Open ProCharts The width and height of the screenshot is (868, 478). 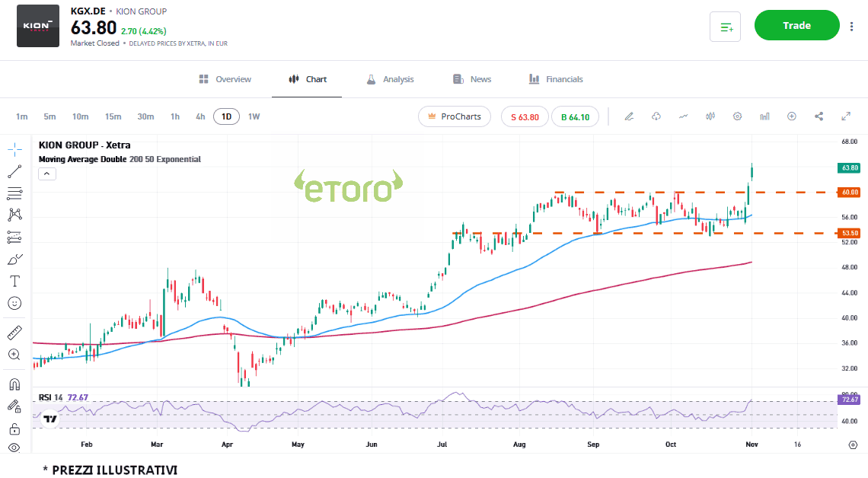(455, 116)
